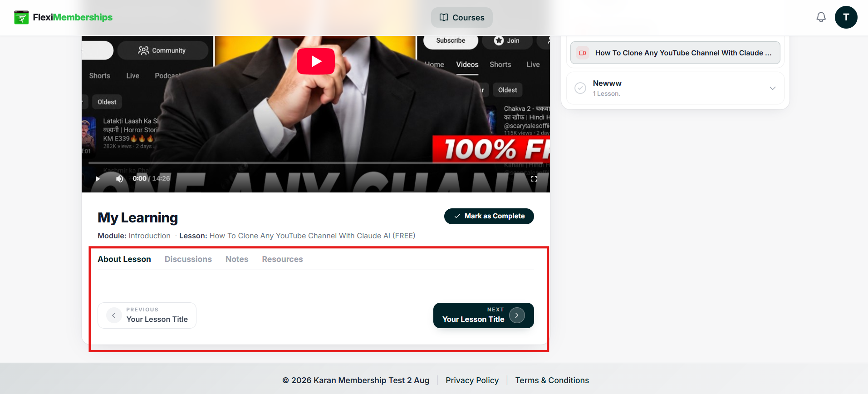Select the Clone Any YouTube Channel lesson in sidebar

point(675,53)
